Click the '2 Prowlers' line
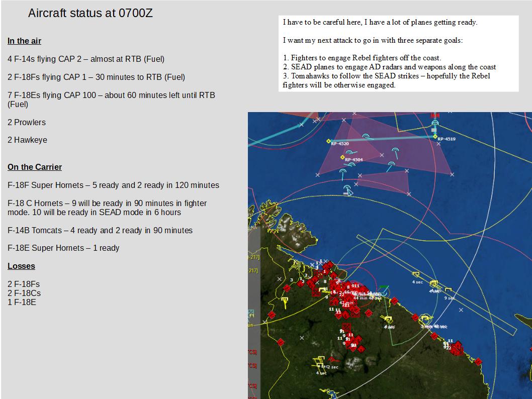Image resolution: width=532 pixels, height=399 pixels. click(27, 123)
